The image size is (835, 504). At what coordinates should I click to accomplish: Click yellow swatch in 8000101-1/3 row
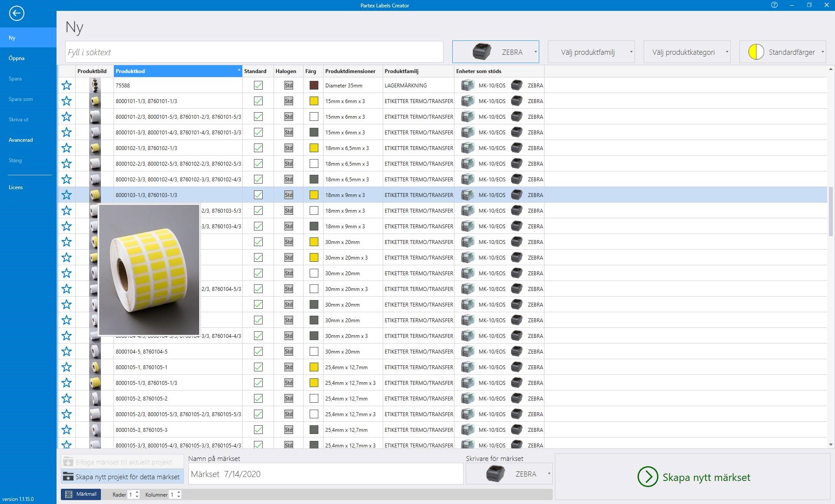pyautogui.click(x=314, y=101)
